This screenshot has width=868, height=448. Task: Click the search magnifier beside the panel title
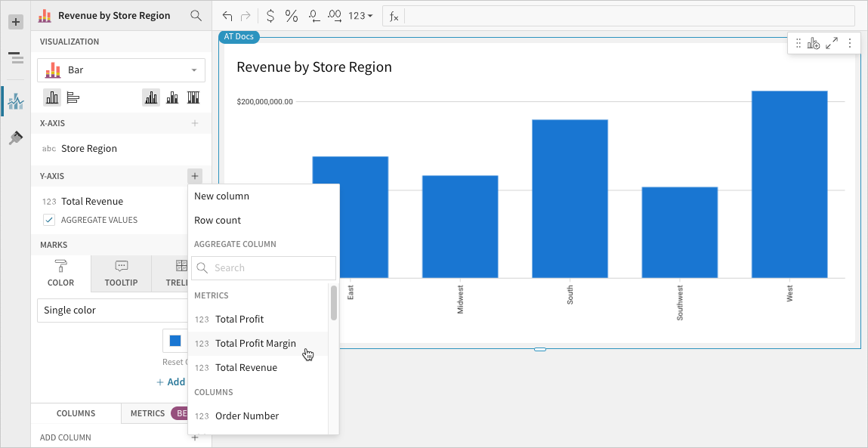point(196,16)
